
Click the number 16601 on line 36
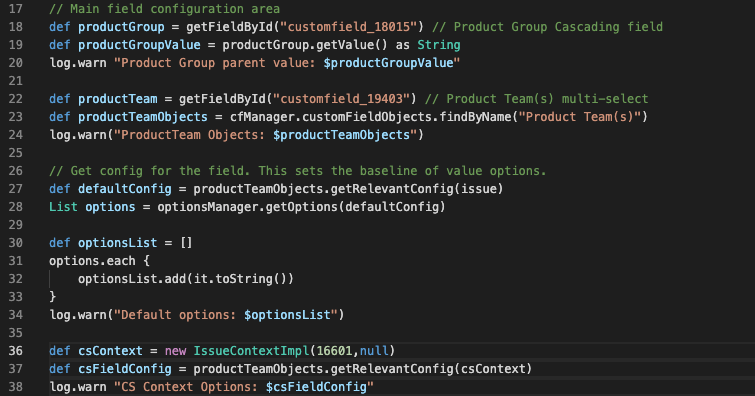[x=334, y=351]
